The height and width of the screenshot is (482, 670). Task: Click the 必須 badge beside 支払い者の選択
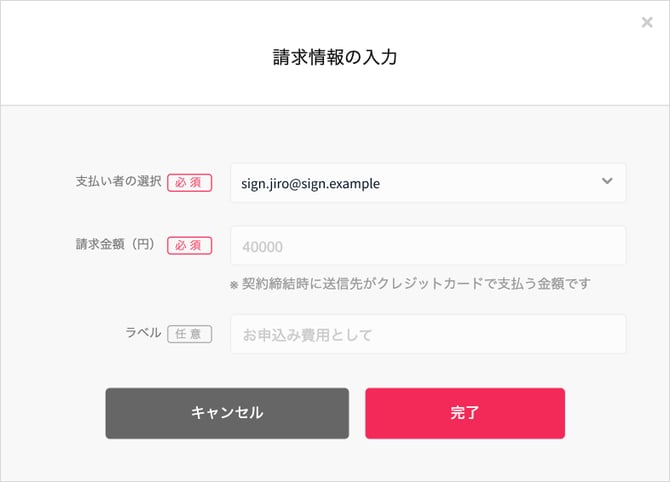click(x=189, y=184)
